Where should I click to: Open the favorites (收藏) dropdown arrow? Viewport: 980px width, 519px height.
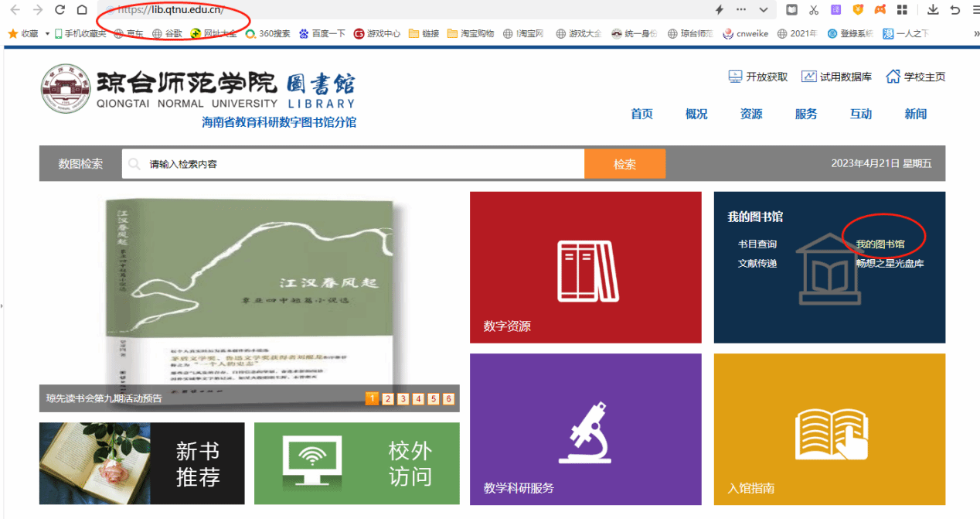[x=47, y=34]
